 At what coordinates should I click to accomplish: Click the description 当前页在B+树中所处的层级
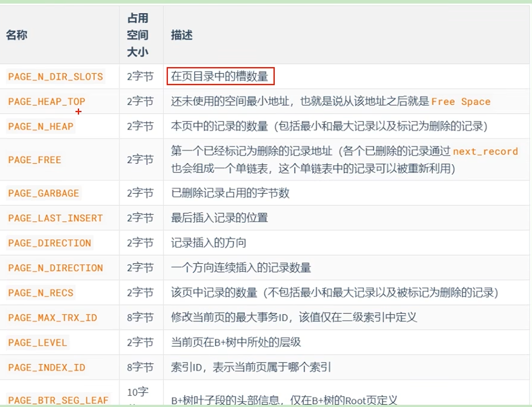[x=236, y=343]
